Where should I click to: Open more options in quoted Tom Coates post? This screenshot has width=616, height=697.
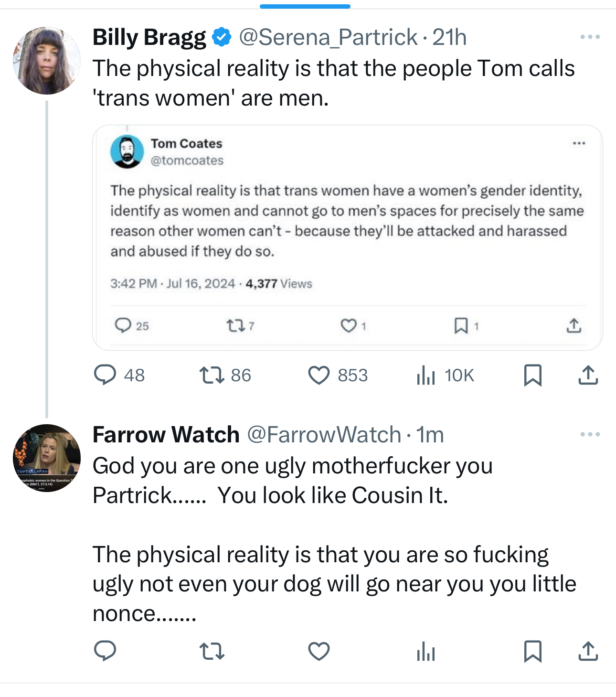(579, 143)
